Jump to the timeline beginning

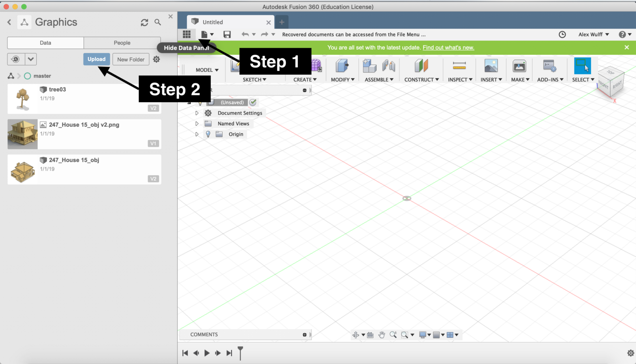tap(185, 353)
